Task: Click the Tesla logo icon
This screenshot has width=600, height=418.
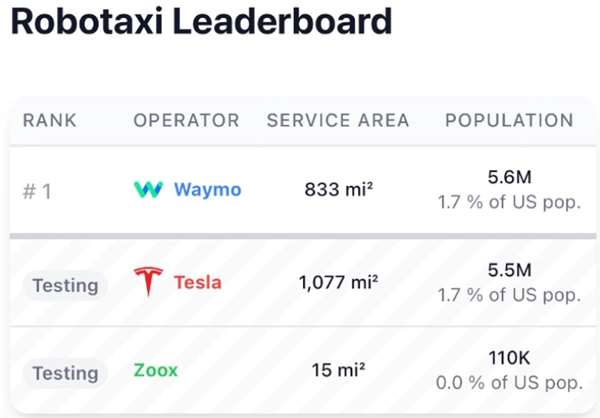Action: [x=148, y=282]
